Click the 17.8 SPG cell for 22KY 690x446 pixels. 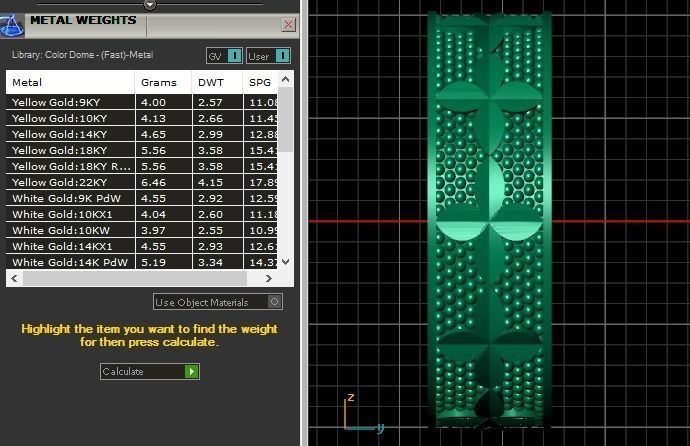pos(261,183)
